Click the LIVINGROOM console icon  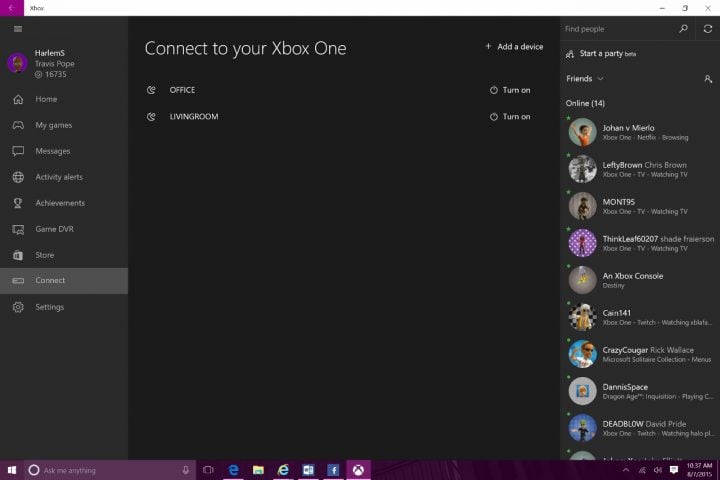(151, 117)
